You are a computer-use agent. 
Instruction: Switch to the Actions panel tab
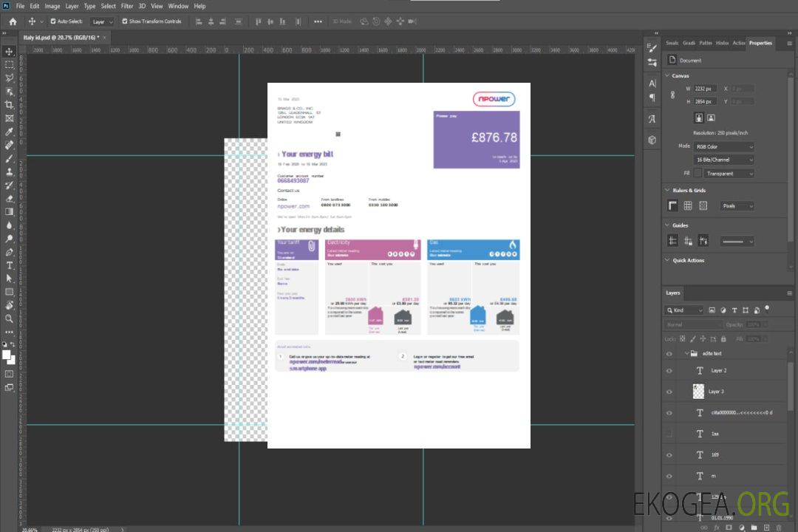coord(739,43)
